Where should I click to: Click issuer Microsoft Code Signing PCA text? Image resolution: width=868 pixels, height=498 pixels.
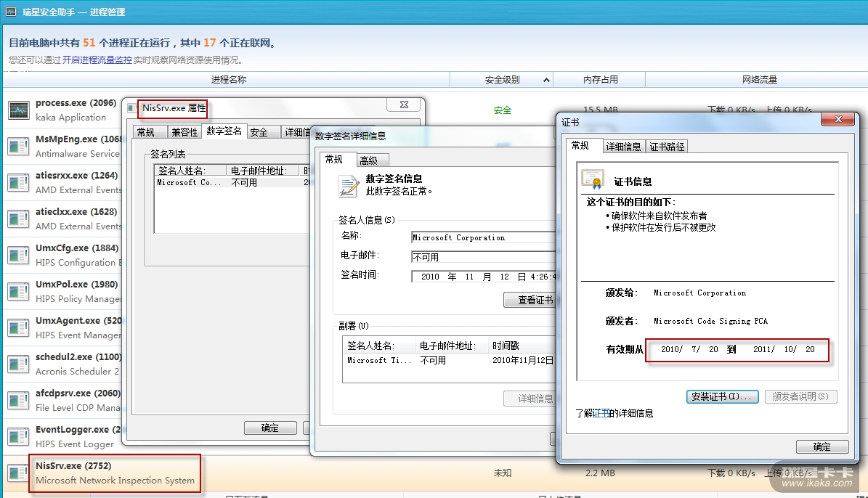point(710,321)
